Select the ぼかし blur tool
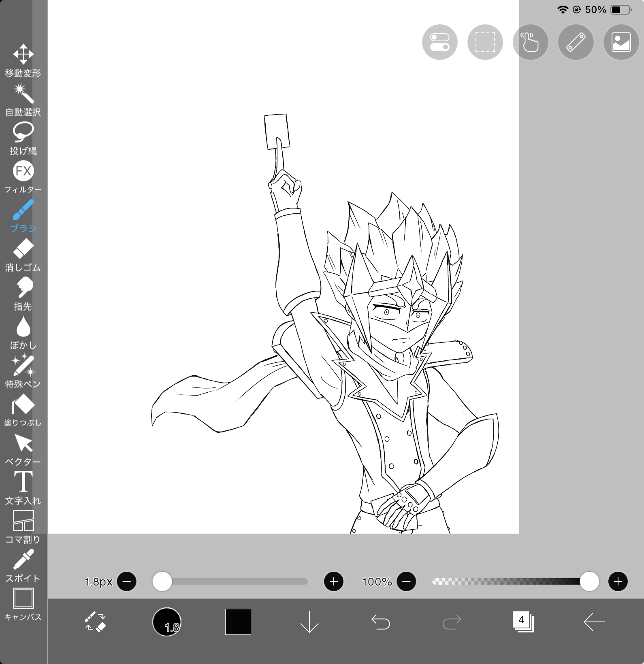The image size is (644, 664). point(23,333)
